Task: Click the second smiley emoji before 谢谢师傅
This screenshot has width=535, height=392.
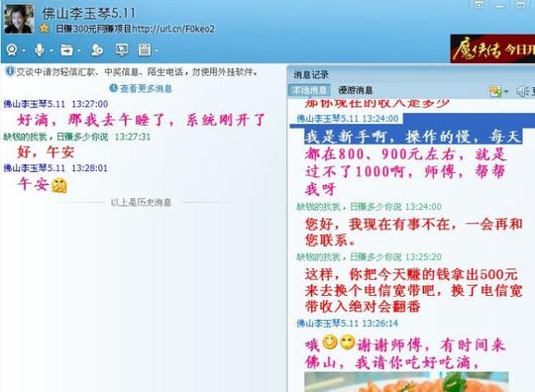Action: click(347, 343)
